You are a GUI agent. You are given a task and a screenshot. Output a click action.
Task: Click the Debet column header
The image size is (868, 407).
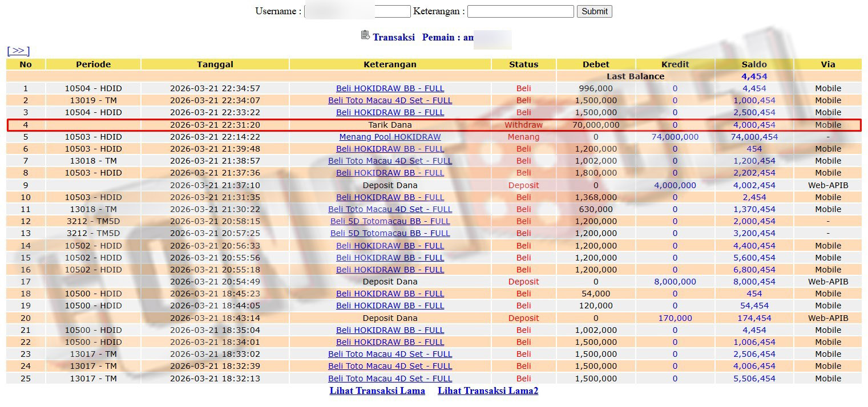596,64
